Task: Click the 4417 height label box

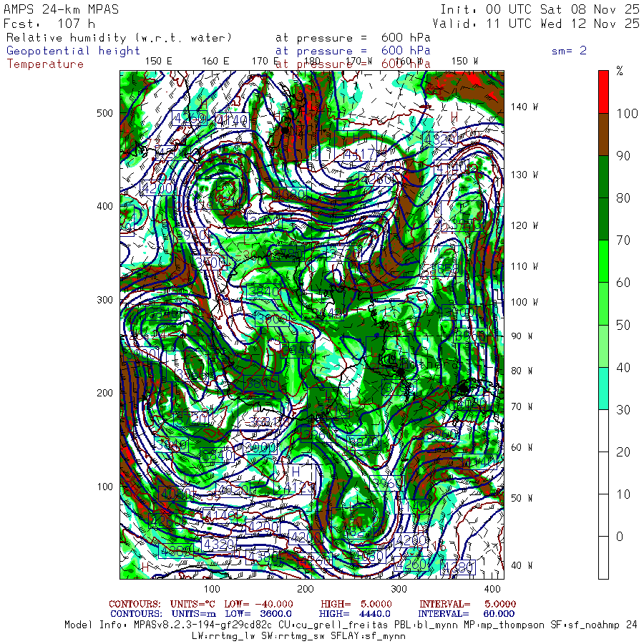Action: [x=356, y=147]
